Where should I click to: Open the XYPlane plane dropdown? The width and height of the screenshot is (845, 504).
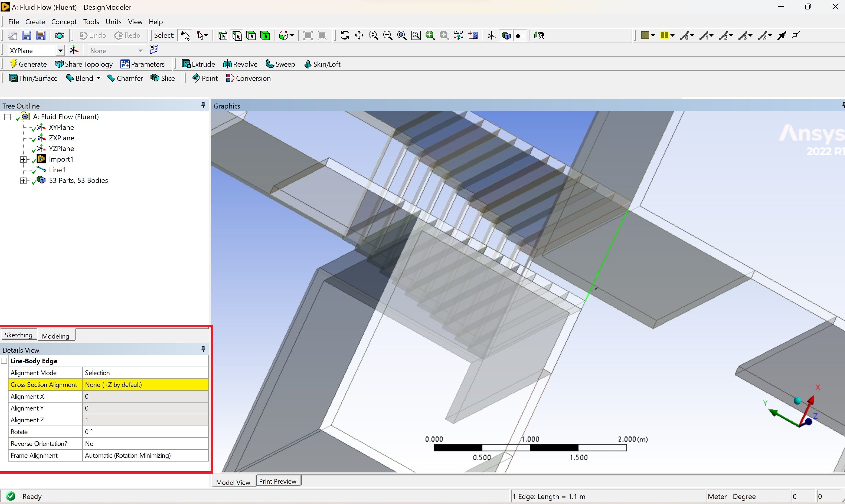coord(60,50)
